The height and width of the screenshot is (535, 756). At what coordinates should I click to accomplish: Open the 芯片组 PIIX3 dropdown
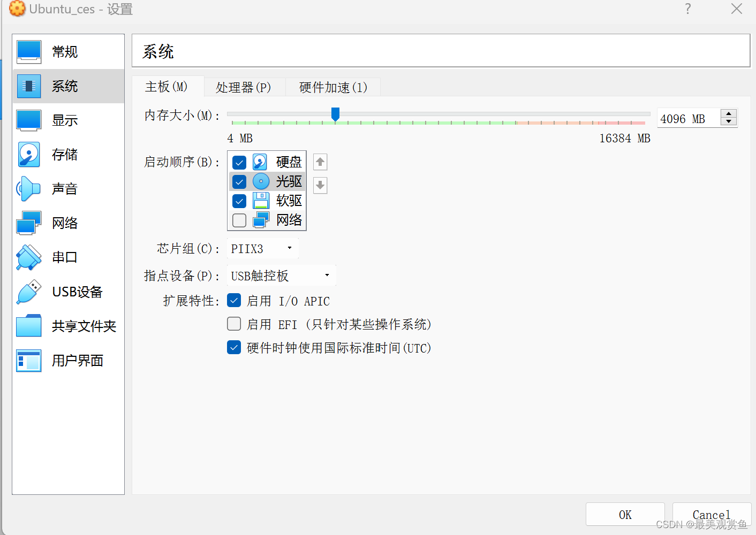click(x=262, y=248)
